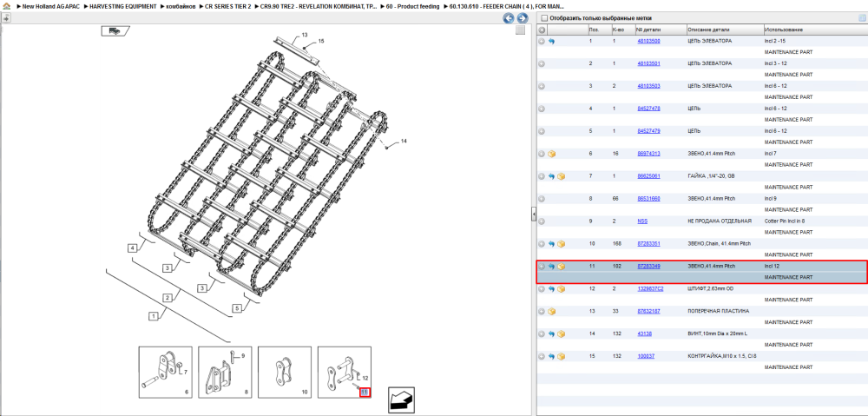
Task: Open 'CR9.90 TRE2 - REVELATION' breadcrumb
Action: pyautogui.click(x=319, y=6)
